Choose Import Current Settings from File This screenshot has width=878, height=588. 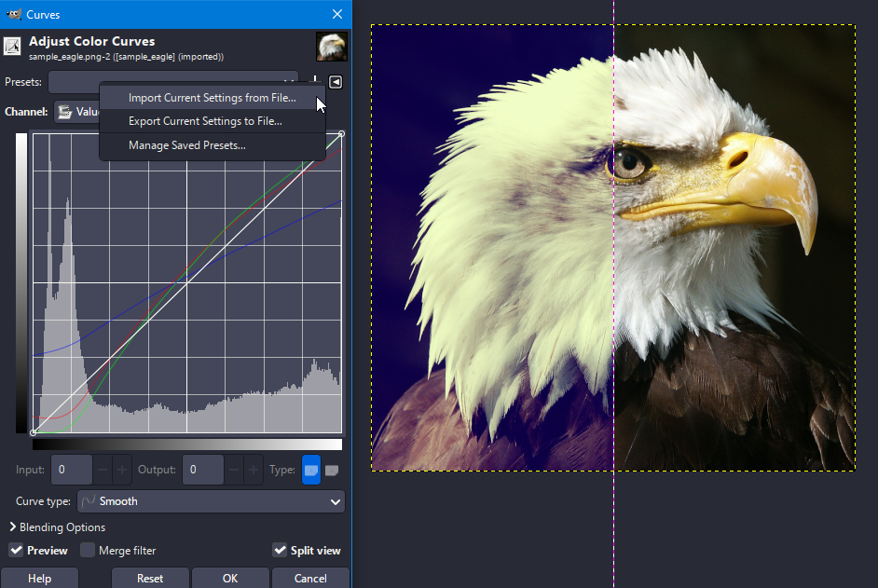213,98
